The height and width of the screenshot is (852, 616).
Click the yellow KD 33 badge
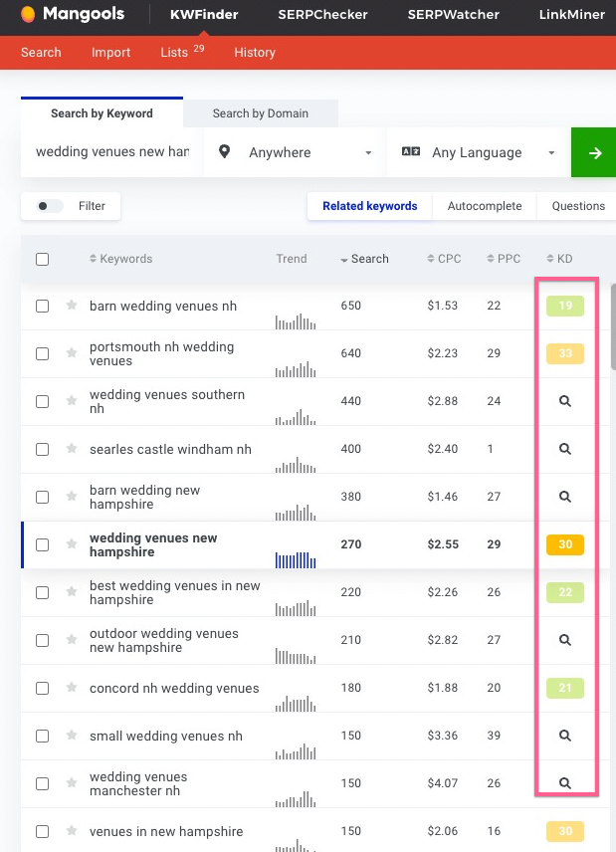[x=564, y=353]
